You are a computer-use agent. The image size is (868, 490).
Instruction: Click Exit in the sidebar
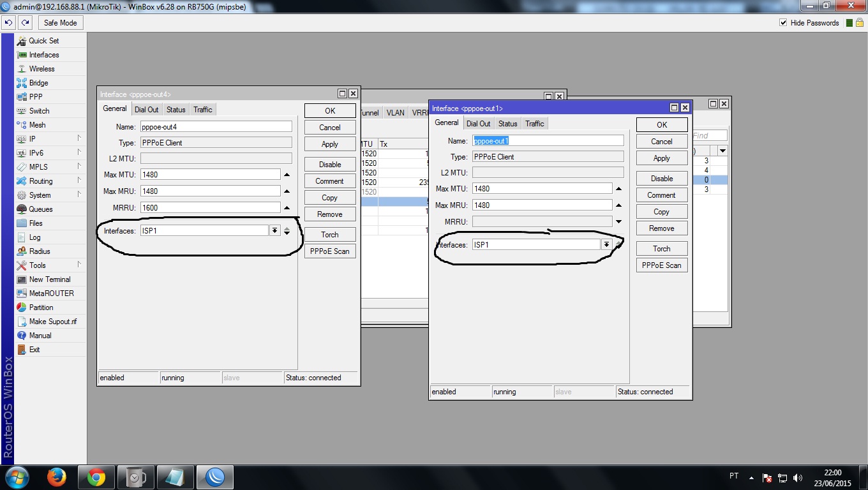pyautogui.click(x=34, y=350)
